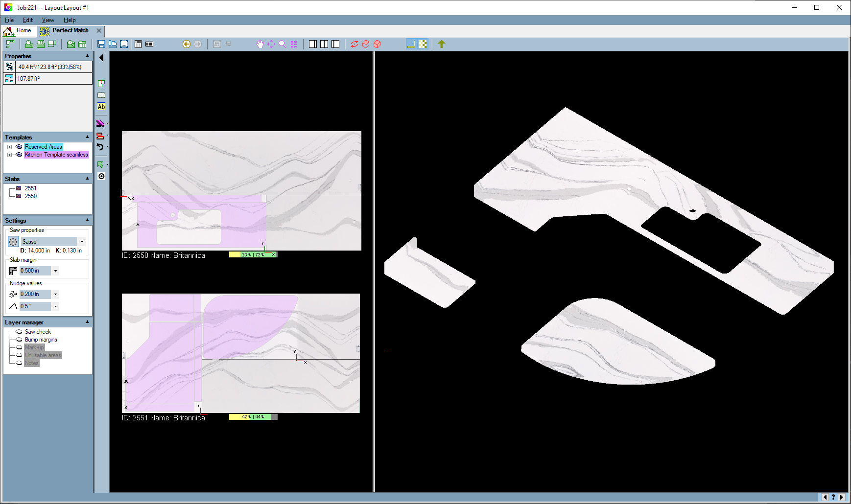Collapse side panel with left arrow
The width and height of the screenshot is (851, 504).
(101, 58)
